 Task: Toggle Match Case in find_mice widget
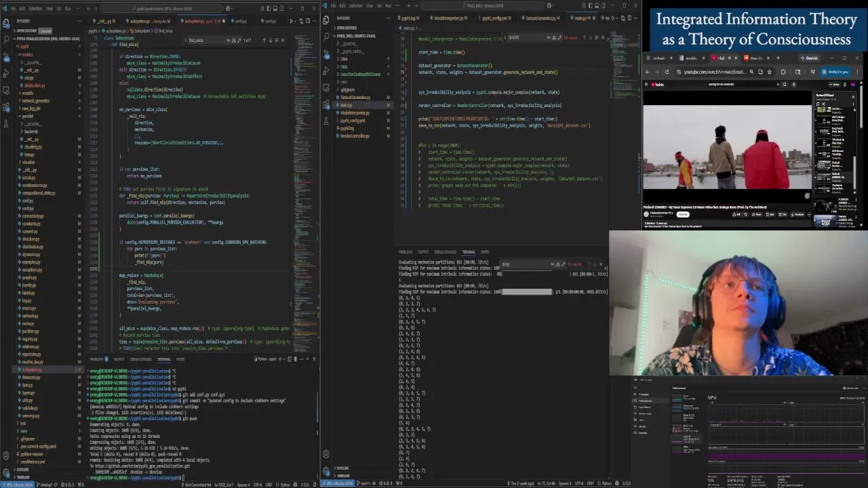(228, 41)
